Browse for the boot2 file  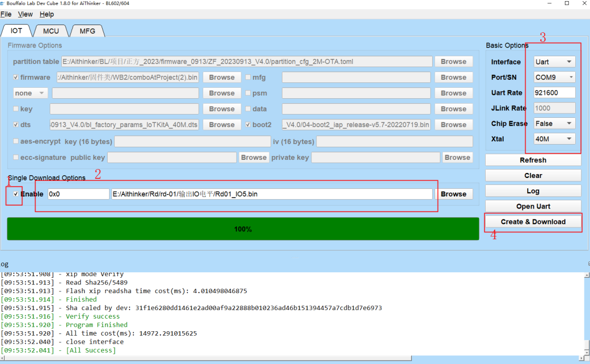453,124
